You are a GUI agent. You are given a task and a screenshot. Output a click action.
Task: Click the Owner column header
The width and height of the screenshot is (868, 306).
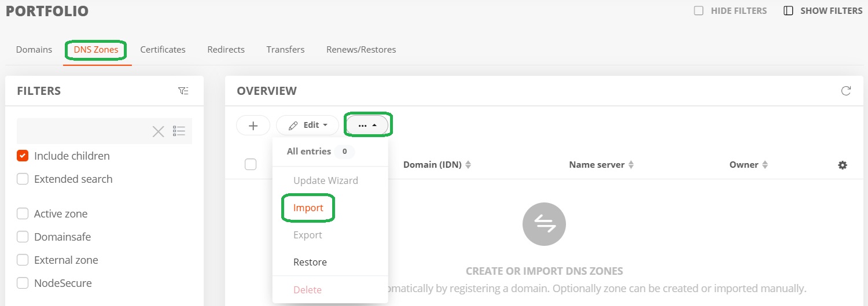click(x=744, y=165)
